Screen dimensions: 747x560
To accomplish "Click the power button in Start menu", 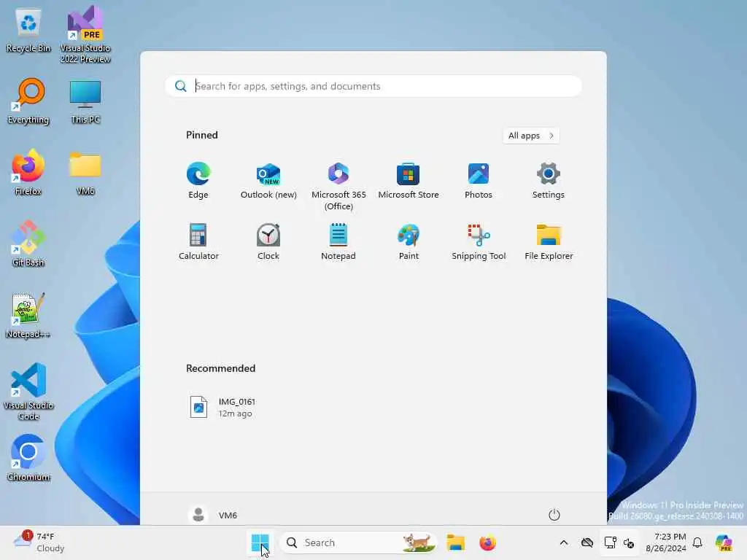I will [x=554, y=515].
